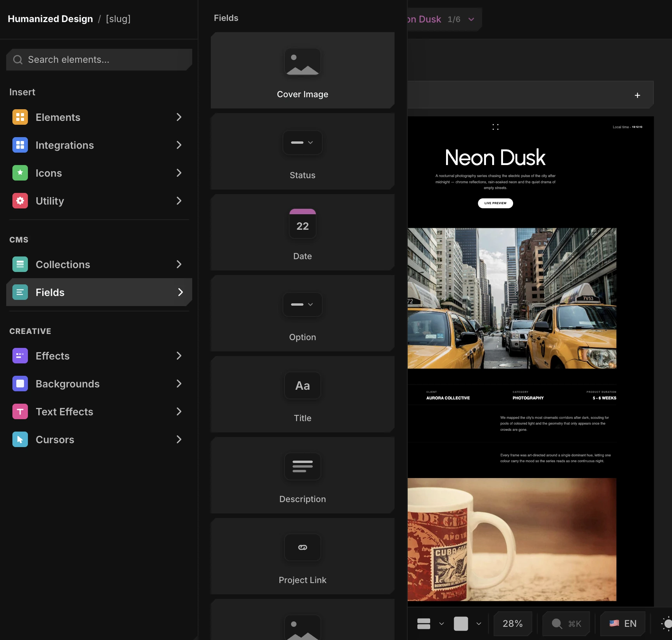Select the Date calendar field icon
672x640 pixels.
click(303, 224)
